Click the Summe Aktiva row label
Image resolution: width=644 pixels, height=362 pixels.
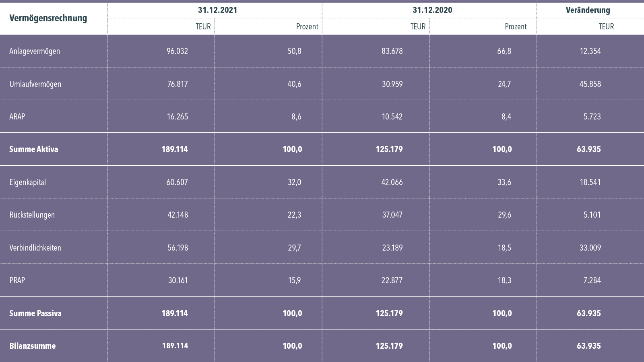point(33,149)
